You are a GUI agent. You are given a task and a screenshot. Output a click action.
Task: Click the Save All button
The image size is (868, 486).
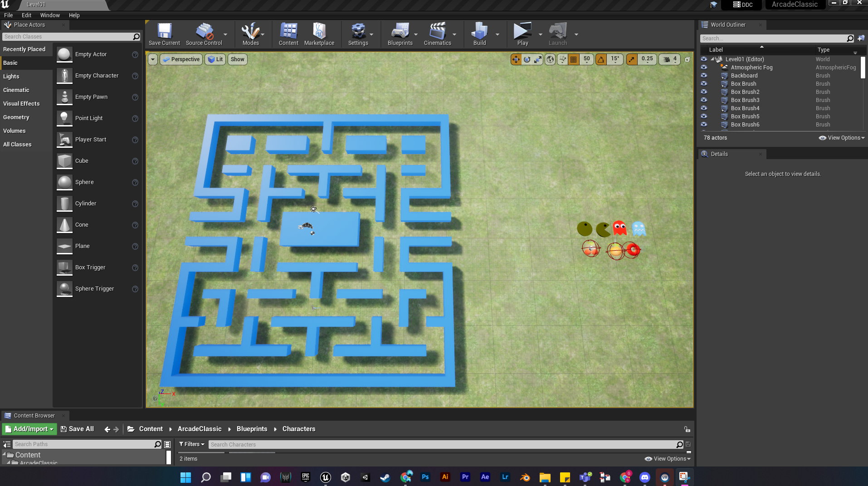pyautogui.click(x=77, y=429)
